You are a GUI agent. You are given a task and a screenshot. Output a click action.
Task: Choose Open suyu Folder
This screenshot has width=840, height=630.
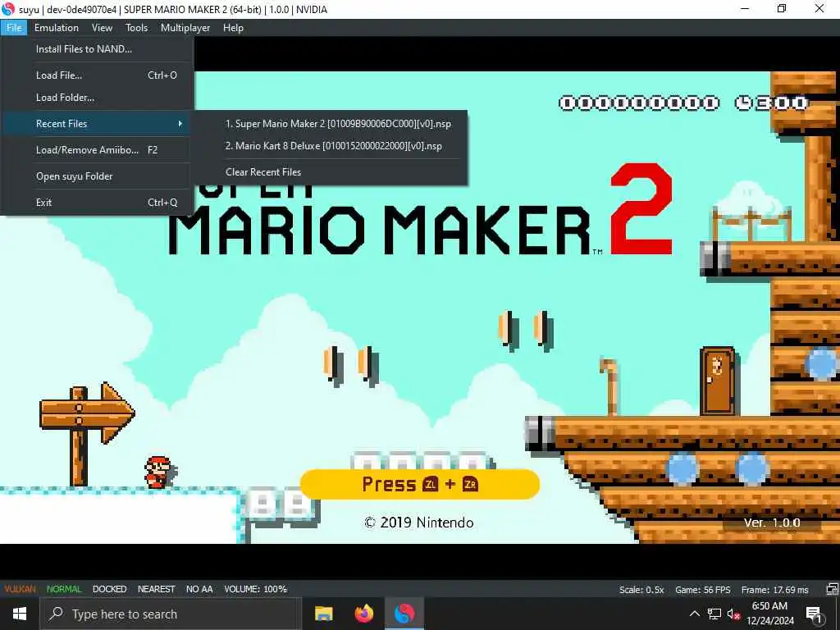(97, 176)
